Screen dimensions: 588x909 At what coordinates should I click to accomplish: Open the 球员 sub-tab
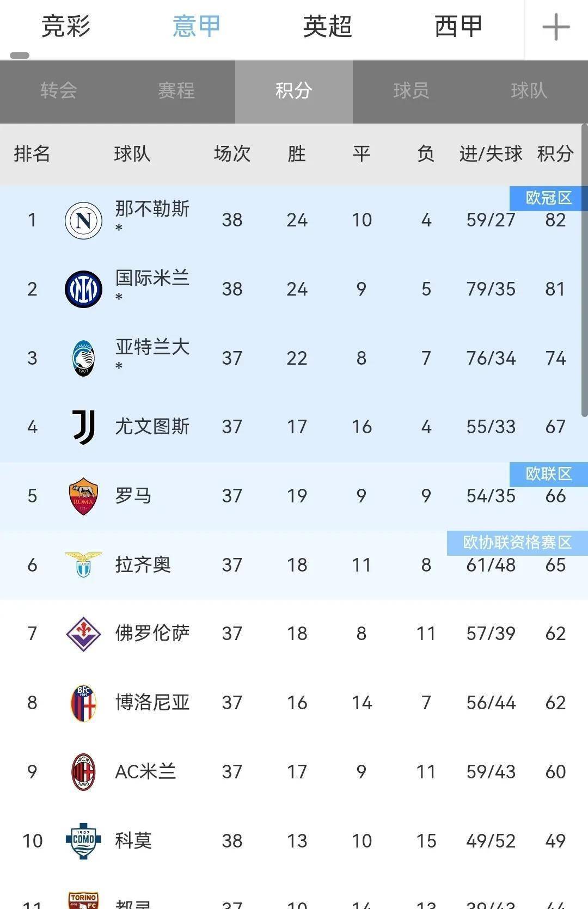coord(412,90)
